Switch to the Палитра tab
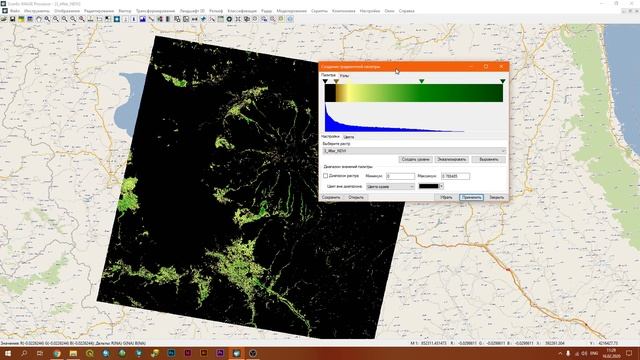 [x=328, y=76]
